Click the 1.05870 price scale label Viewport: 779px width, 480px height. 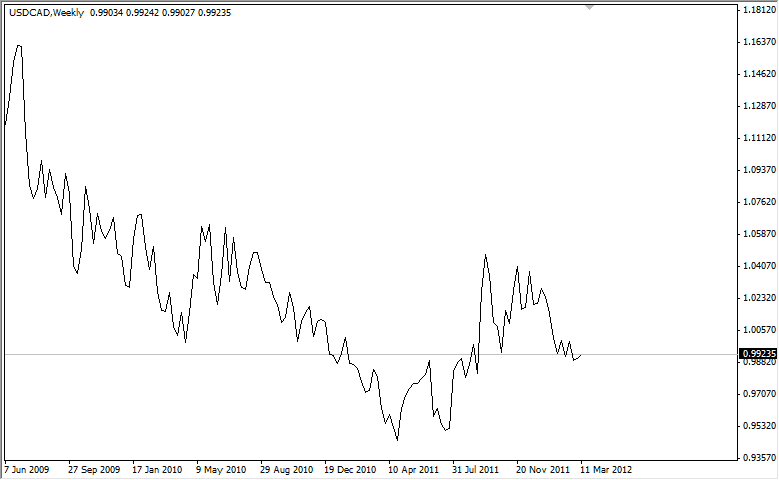pyautogui.click(x=759, y=234)
